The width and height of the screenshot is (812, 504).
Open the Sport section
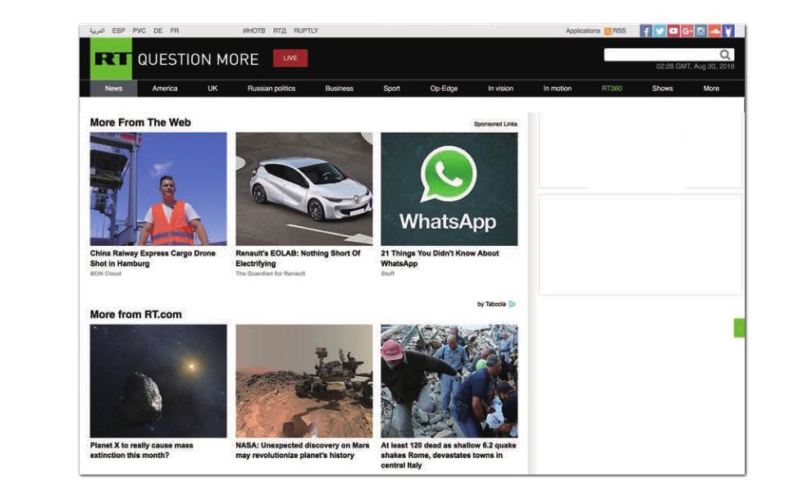pos(391,89)
